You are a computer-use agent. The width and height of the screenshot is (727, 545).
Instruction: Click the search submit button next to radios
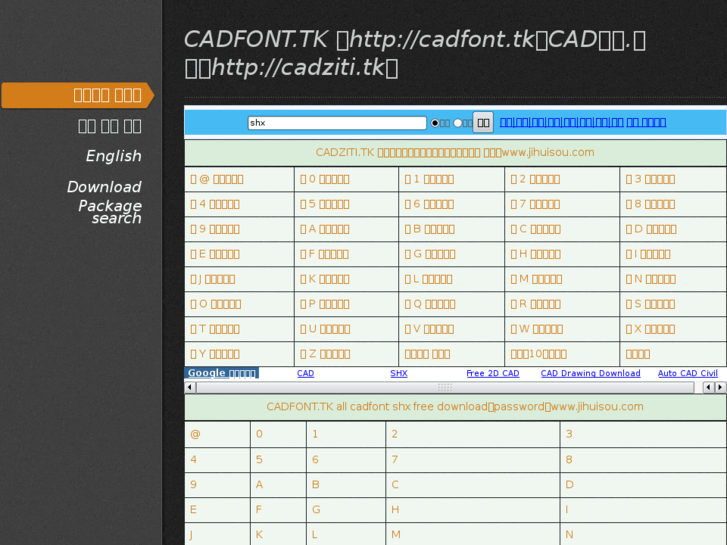pyautogui.click(x=483, y=123)
